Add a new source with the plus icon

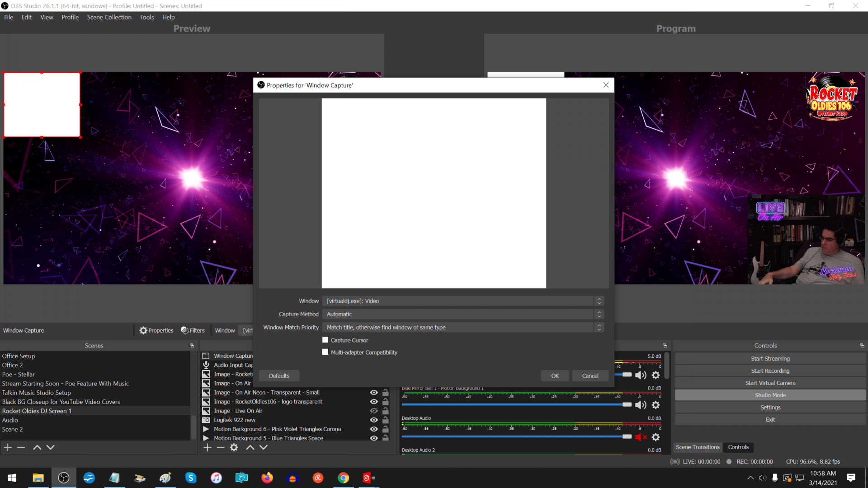207,447
